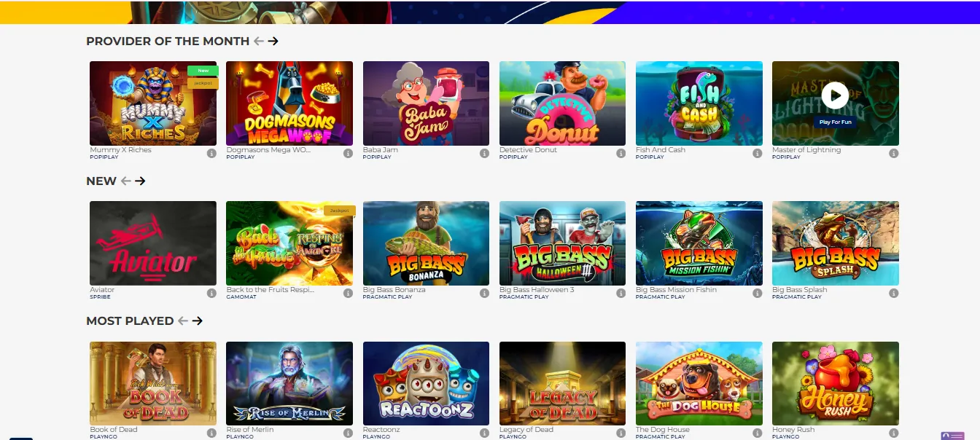Image resolution: width=980 pixels, height=440 pixels.
Task: Click info icon for Back to the Fruits
Action: click(x=348, y=294)
